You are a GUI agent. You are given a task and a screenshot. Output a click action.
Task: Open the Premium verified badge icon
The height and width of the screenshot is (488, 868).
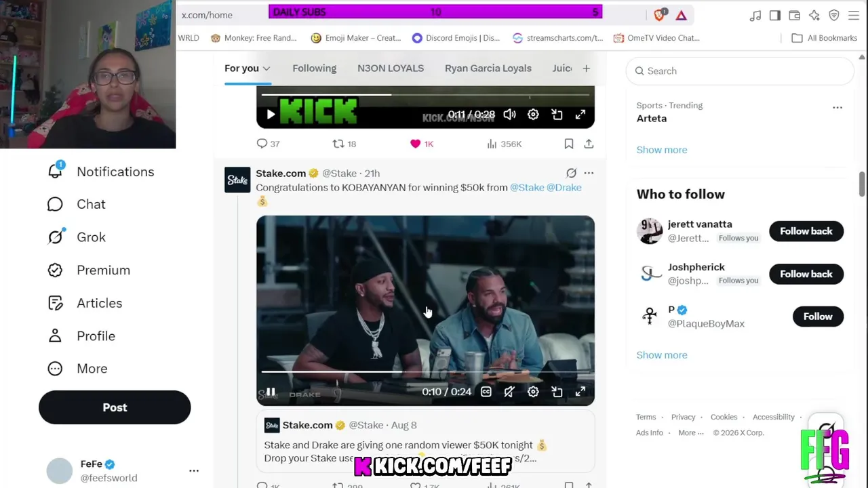(x=55, y=270)
